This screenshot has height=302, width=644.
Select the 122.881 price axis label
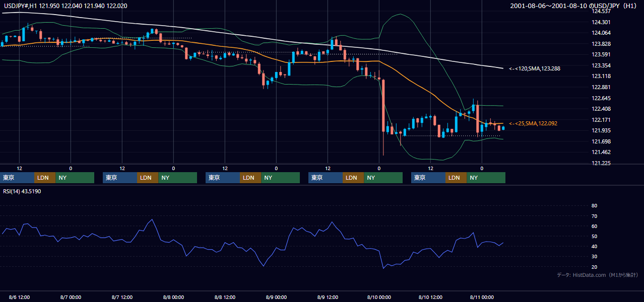click(601, 87)
